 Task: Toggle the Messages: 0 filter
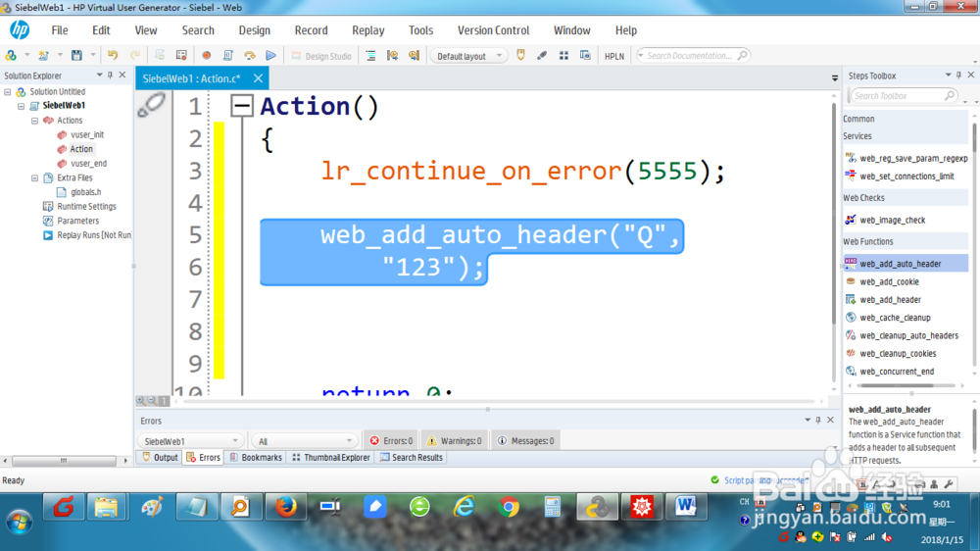pos(526,440)
